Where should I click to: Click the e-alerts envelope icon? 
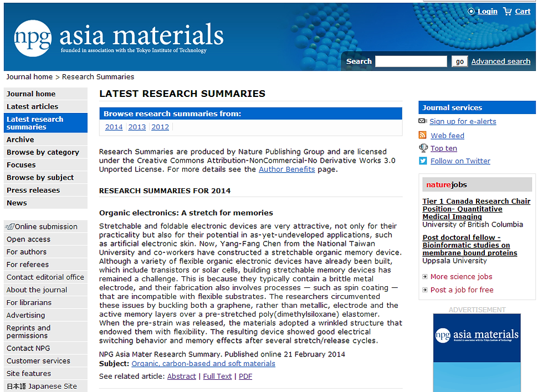pyautogui.click(x=422, y=121)
